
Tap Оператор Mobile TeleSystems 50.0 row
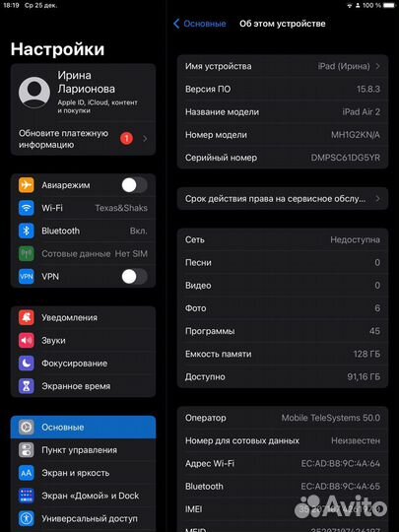[283, 418]
